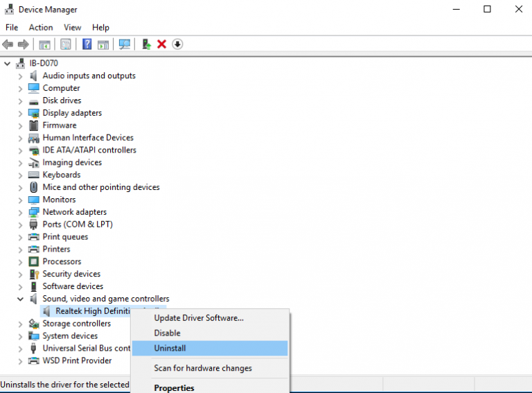The height and width of the screenshot is (393, 532).
Task: Expand the Printers category
Action: click(20, 250)
